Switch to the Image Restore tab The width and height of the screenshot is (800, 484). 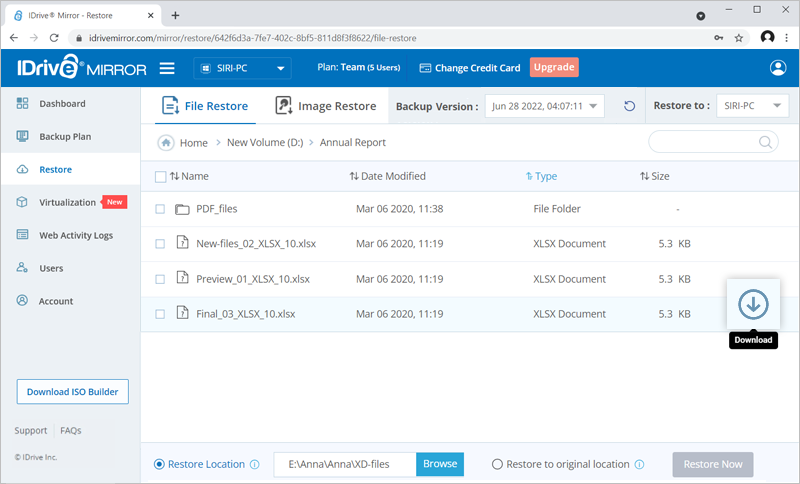[326, 106]
